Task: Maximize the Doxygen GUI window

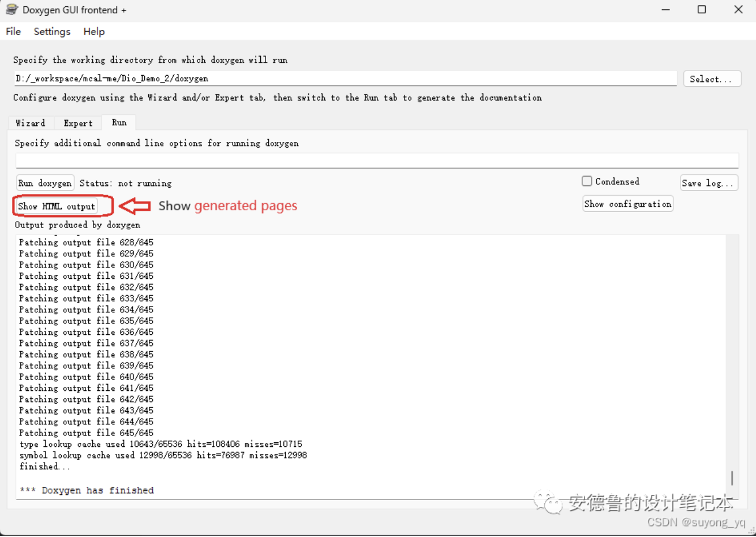Action: (702, 10)
